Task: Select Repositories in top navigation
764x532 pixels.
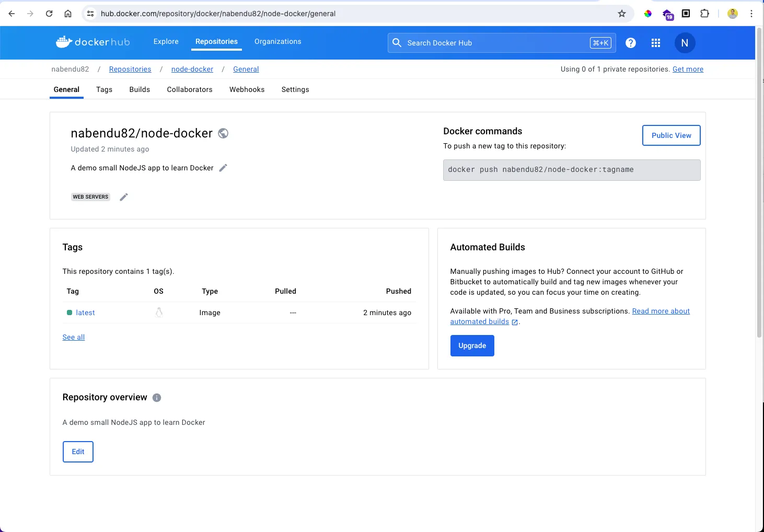Action: [216, 42]
